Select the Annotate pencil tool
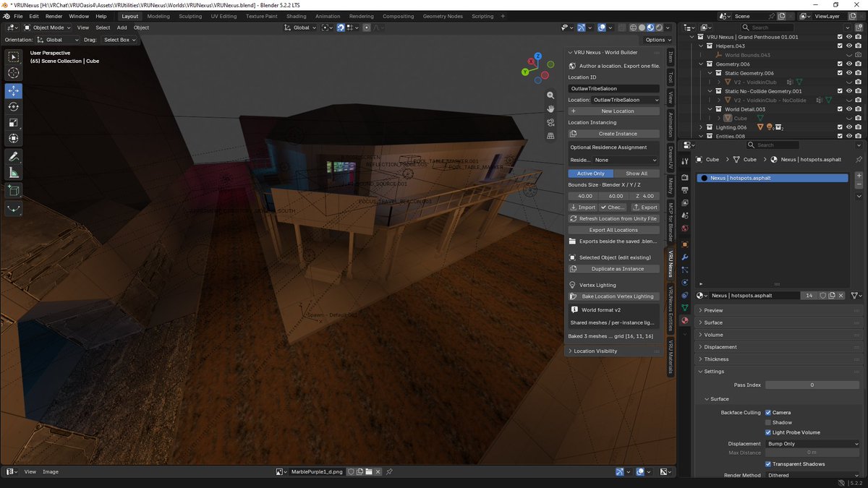Screen dimensions: 868x488 point(14,157)
